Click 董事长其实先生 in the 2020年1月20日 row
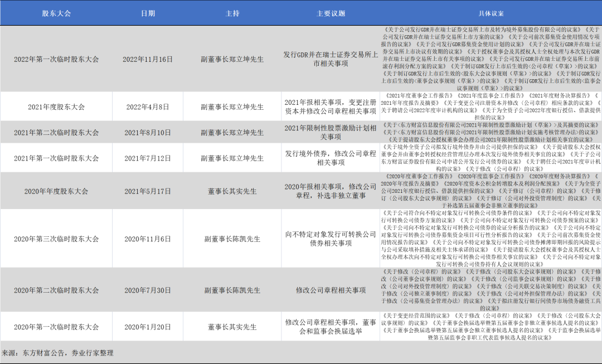602x364 pixels. click(x=232, y=327)
